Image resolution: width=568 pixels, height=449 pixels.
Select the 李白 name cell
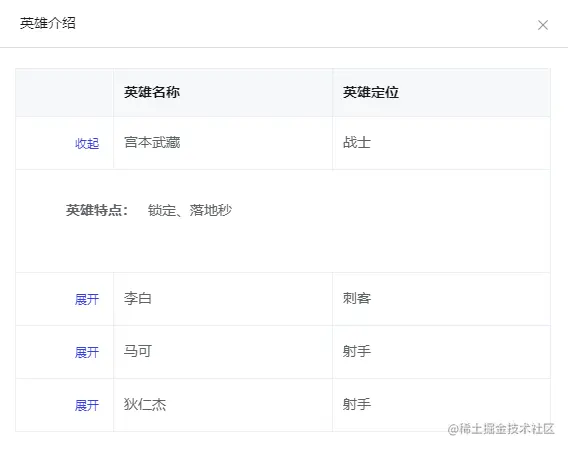tap(223, 299)
